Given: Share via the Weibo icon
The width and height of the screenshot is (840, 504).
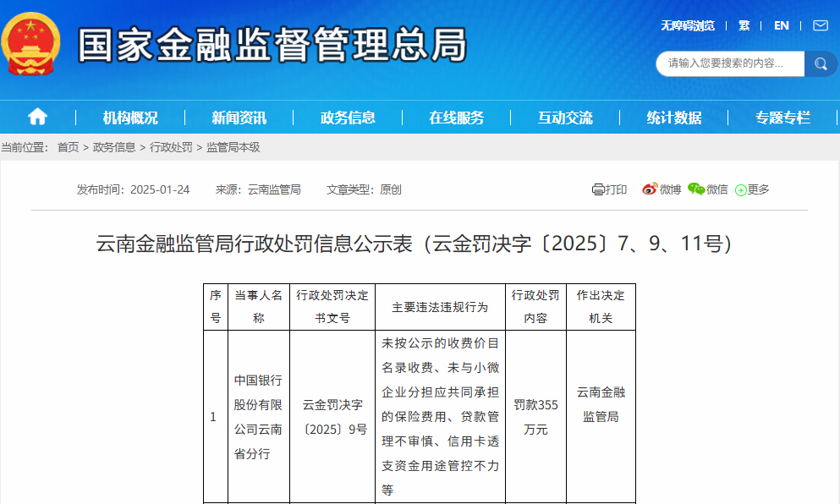Looking at the screenshot, I should (650, 189).
